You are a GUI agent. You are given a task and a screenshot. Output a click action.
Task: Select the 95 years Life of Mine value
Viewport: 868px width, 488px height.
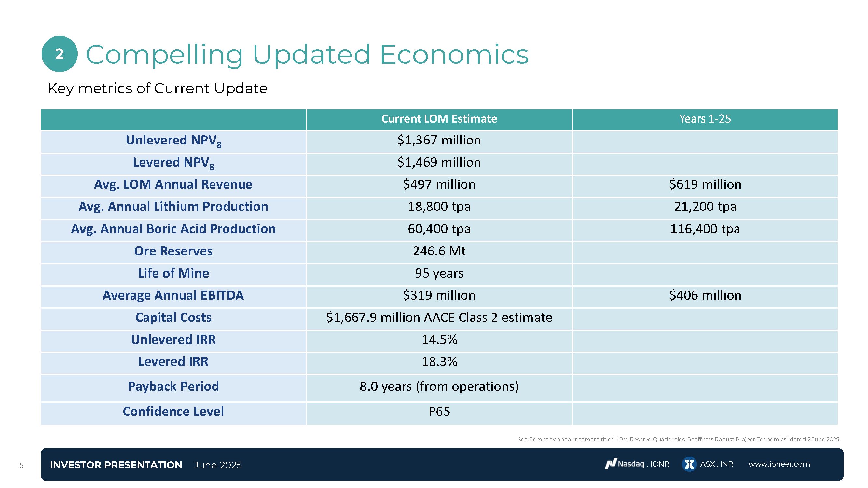(x=439, y=273)
